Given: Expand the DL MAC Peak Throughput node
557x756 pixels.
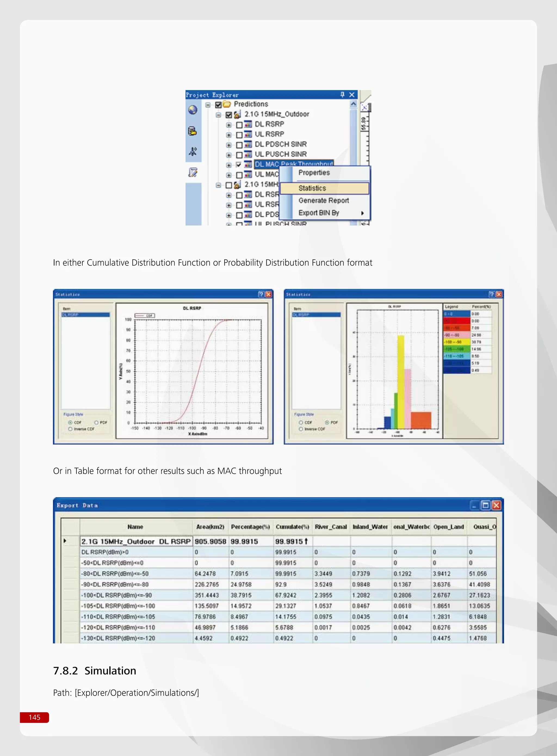Looking at the screenshot, I should click(229, 165).
